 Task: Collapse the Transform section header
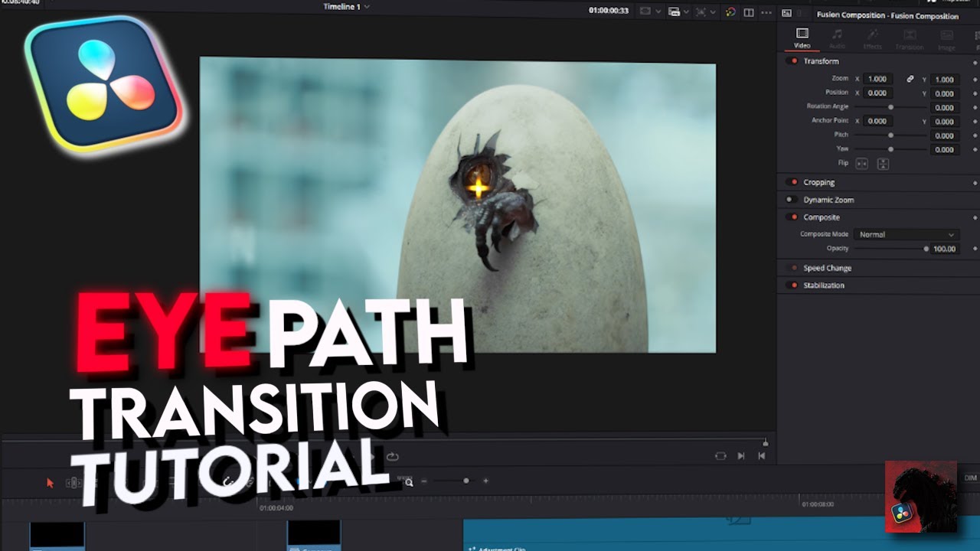pos(821,61)
